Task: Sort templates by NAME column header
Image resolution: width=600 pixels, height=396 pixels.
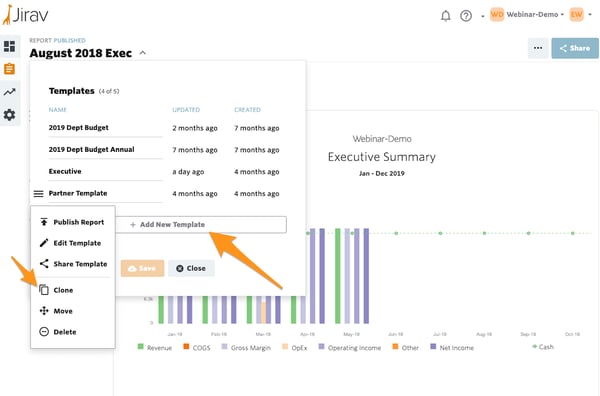Action: (57, 110)
